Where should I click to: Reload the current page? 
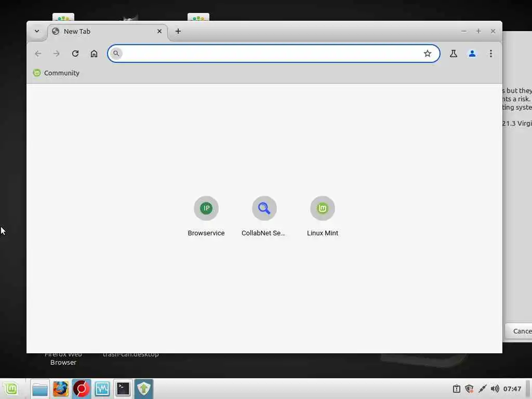[75, 54]
